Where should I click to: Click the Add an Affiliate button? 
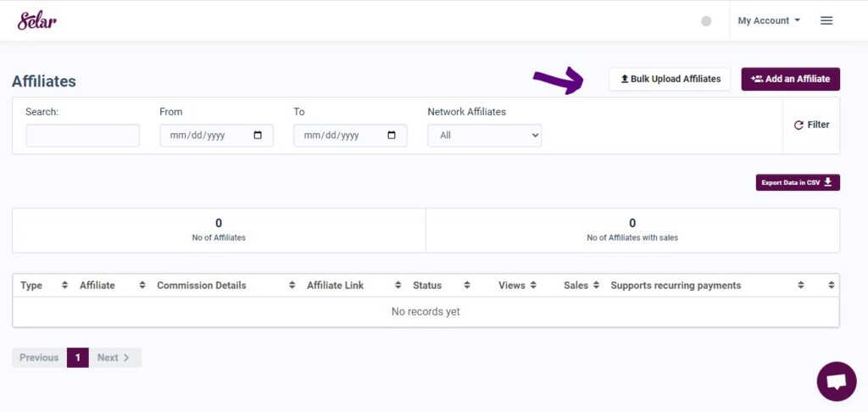(x=791, y=79)
